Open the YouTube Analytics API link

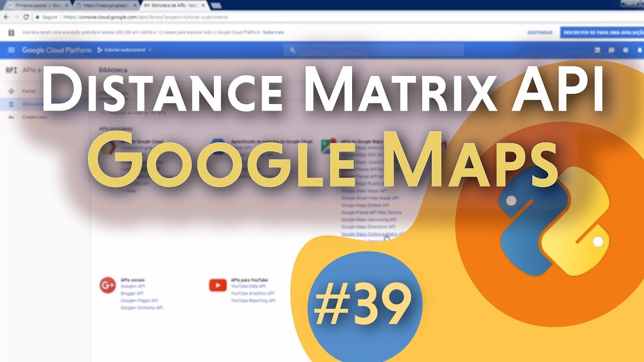[253, 293]
